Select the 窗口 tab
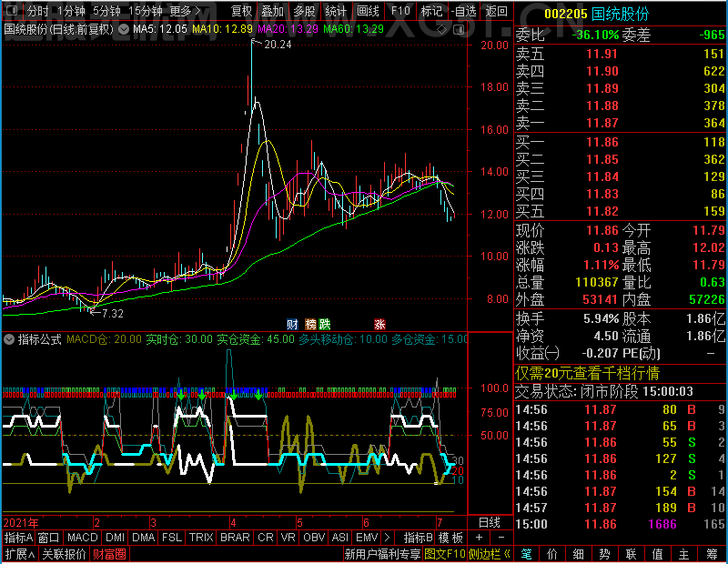Viewport: 728px width, 564px height. [49, 537]
